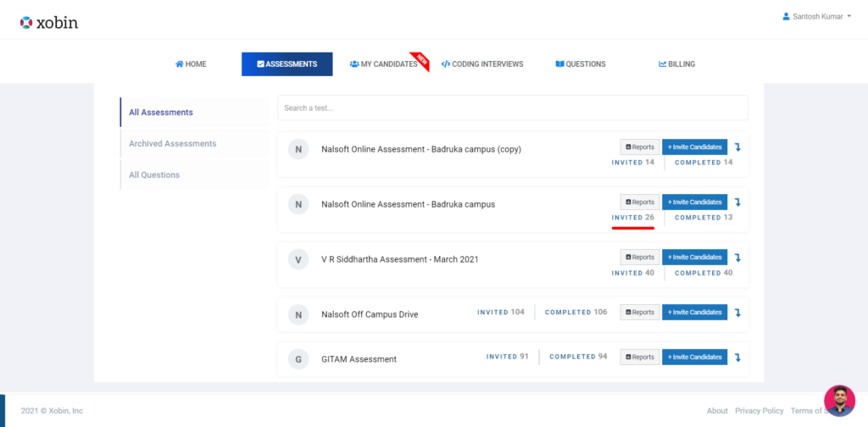Viewport: 868px width, 427px height.
Task: Click INVITED 91 count
Action: point(508,357)
